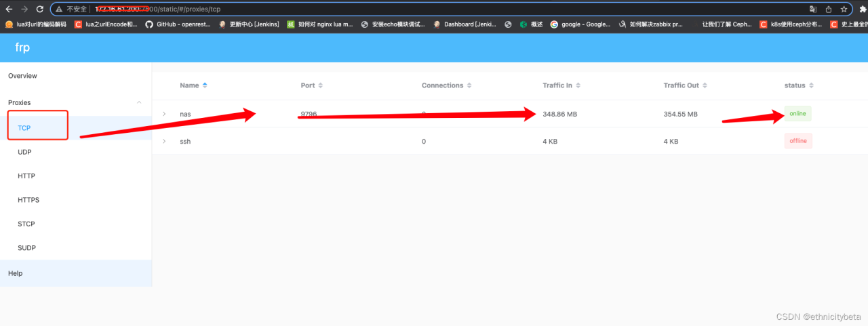Click the 'nas' proxy name cell
The width and height of the screenshot is (868, 326).
(x=185, y=114)
